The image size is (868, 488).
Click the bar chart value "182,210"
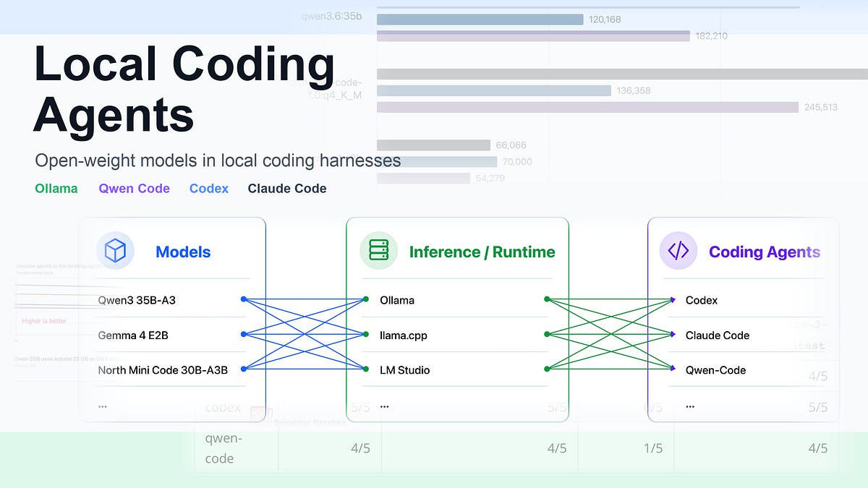click(x=712, y=36)
